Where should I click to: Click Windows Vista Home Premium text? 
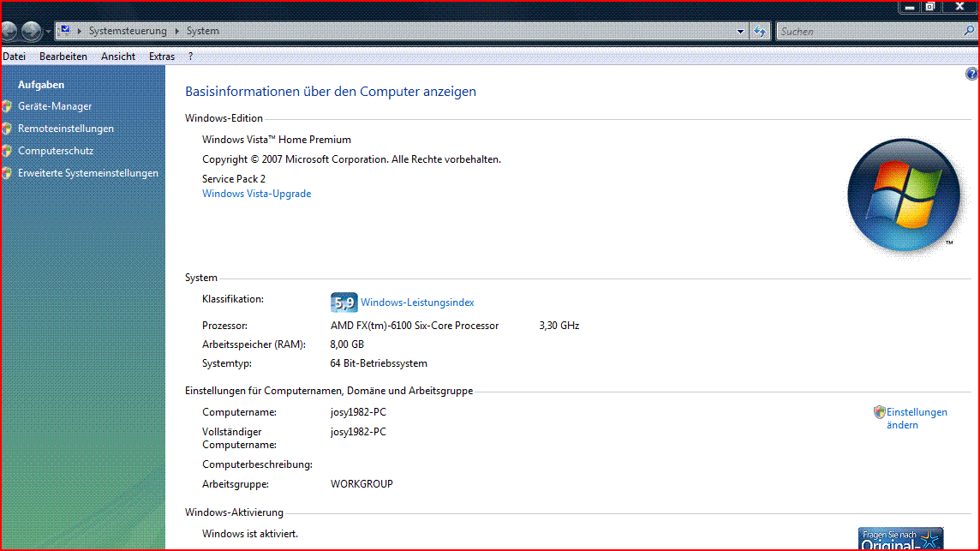[x=276, y=140]
